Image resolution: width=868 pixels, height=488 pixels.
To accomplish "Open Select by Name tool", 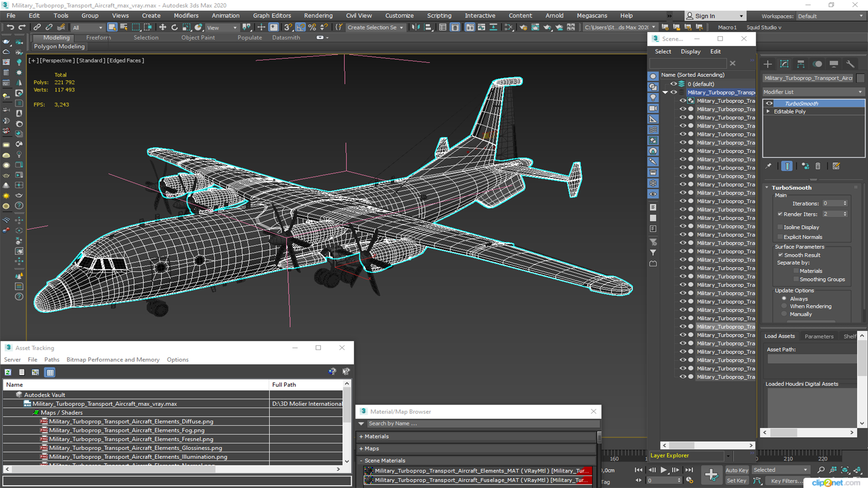I will tap(124, 27).
